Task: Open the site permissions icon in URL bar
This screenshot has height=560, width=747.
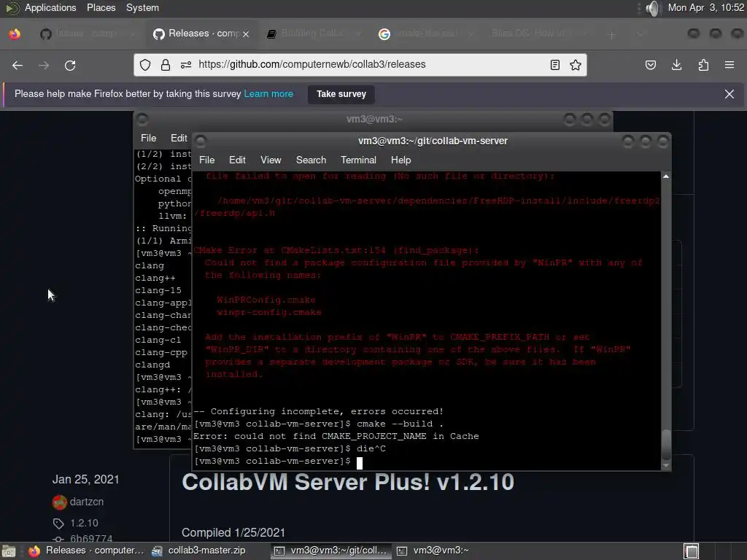Action: pyautogui.click(x=186, y=65)
